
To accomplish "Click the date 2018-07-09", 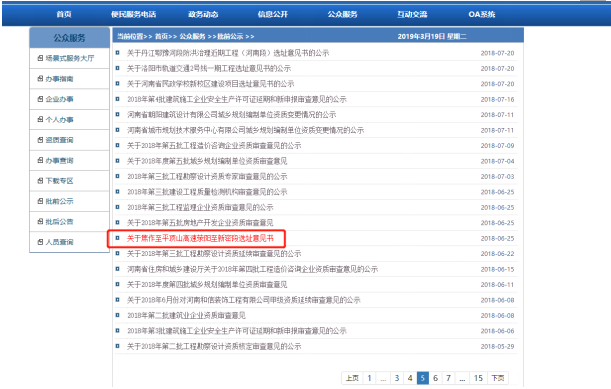I will pyautogui.click(x=497, y=146).
